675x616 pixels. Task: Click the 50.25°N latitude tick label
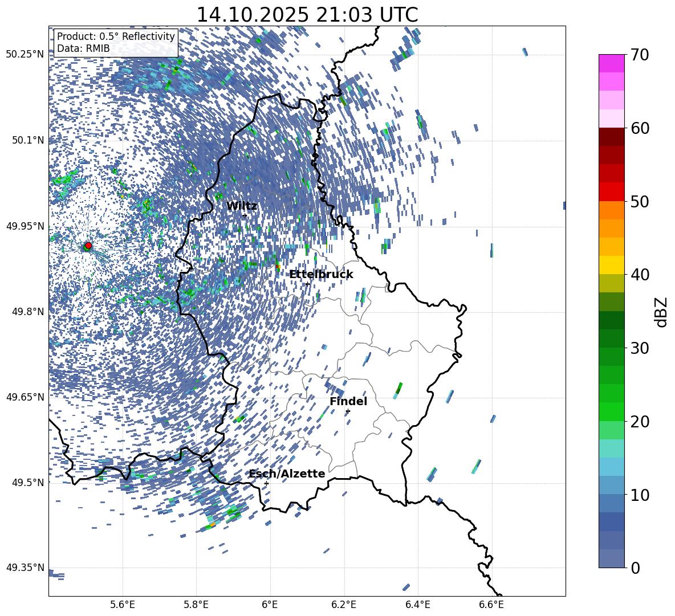tap(25, 55)
